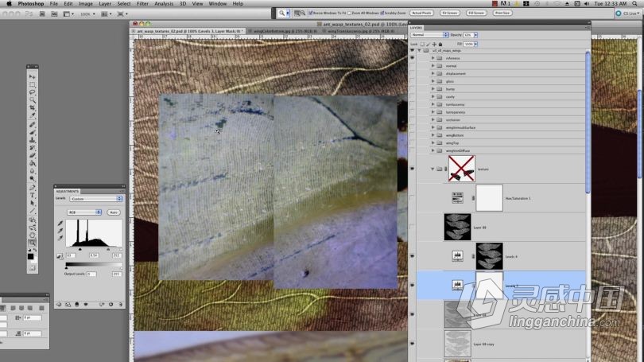The width and height of the screenshot is (644, 362).
Task: Click the Actual Pixels button
Action: 421,14
